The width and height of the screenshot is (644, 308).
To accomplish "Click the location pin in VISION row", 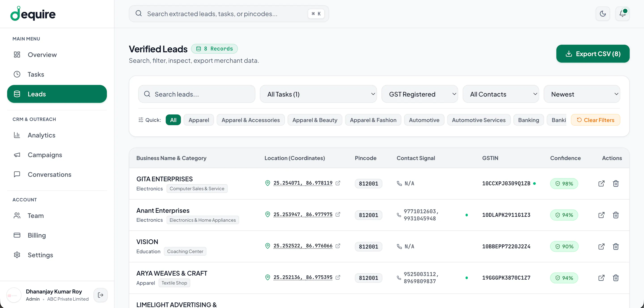I will pyautogui.click(x=267, y=246).
